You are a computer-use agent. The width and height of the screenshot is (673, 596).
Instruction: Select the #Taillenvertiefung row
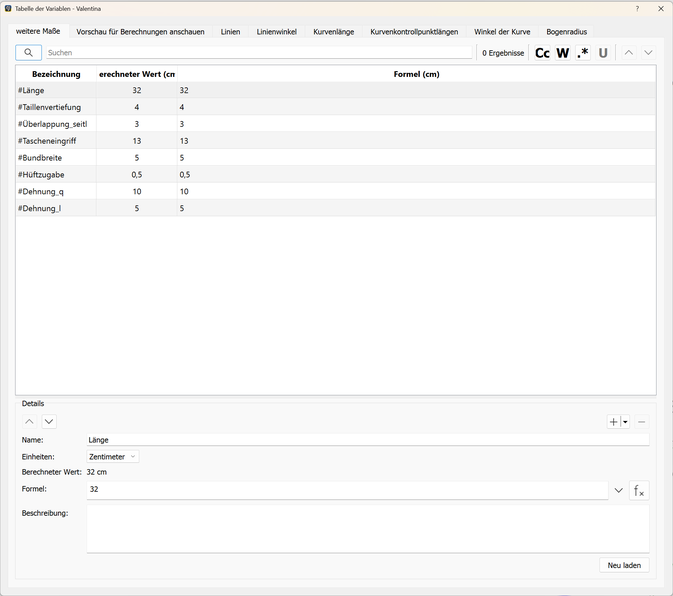click(x=336, y=107)
